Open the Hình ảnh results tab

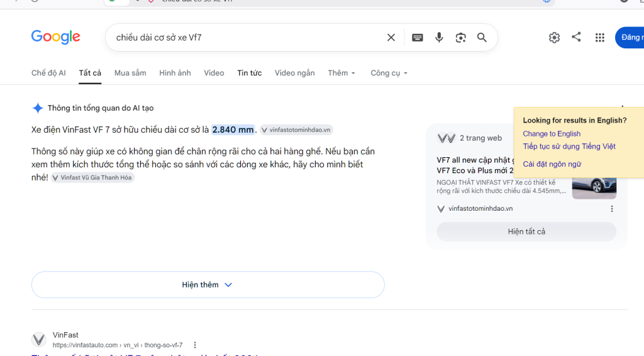coord(175,73)
